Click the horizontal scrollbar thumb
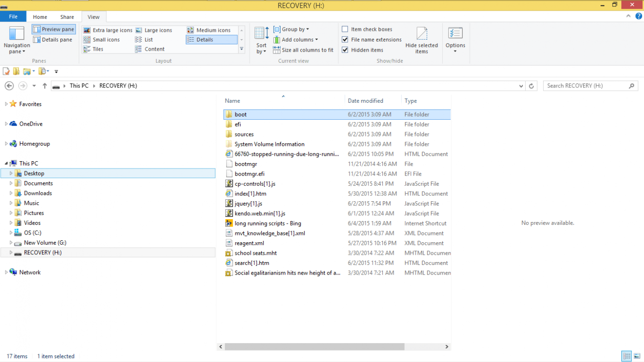The width and height of the screenshot is (644, 362). (314, 347)
